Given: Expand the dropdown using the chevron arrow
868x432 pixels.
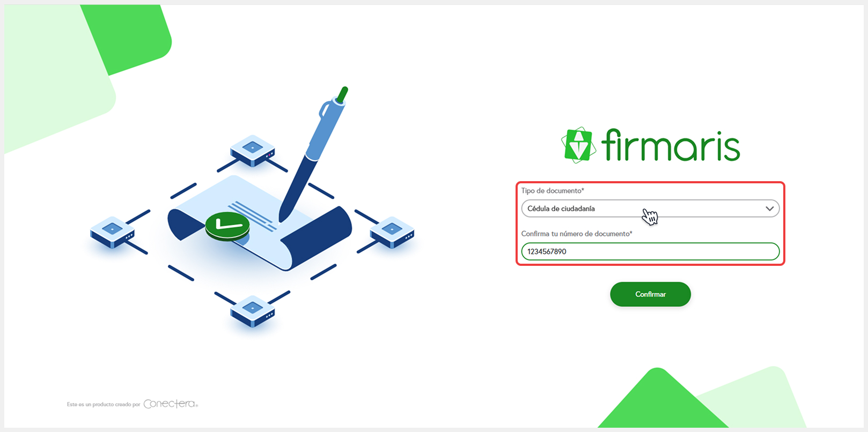Looking at the screenshot, I should 769,208.
